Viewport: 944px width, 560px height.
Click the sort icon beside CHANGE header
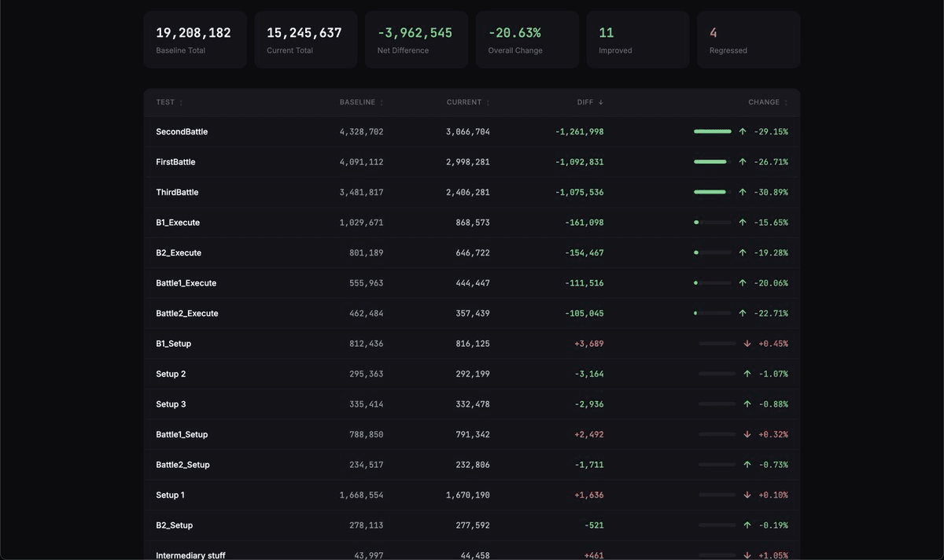(x=786, y=103)
